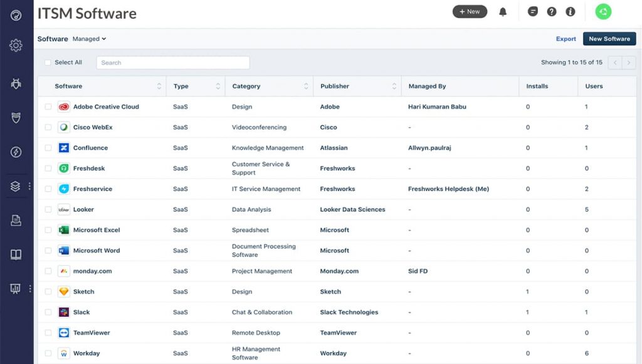Click into the Search field

pyautogui.click(x=172, y=63)
